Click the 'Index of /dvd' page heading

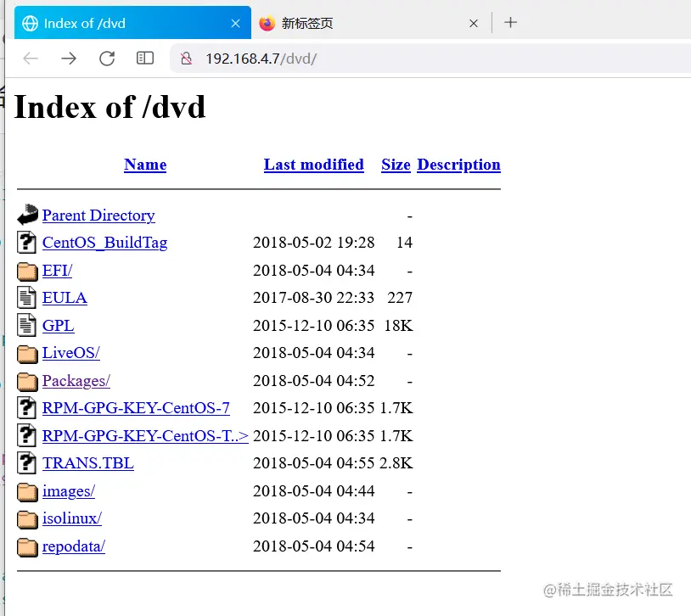(110, 107)
